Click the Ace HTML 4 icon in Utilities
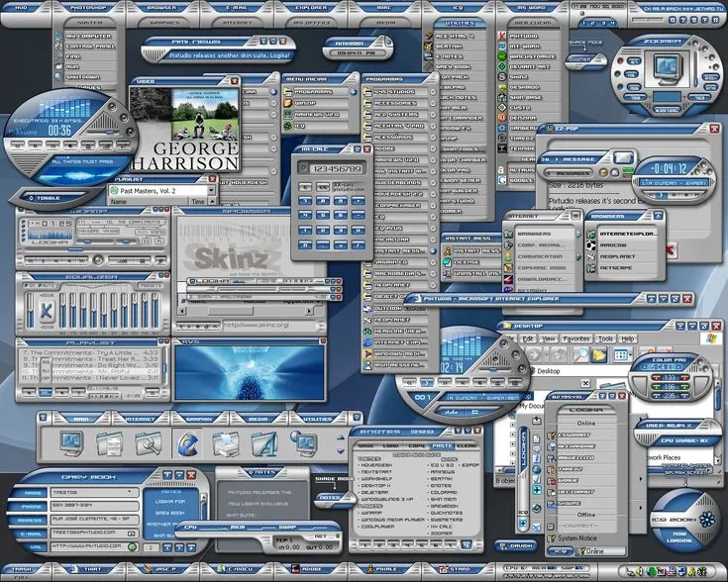 pyautogui.click(x=428, y=36)
